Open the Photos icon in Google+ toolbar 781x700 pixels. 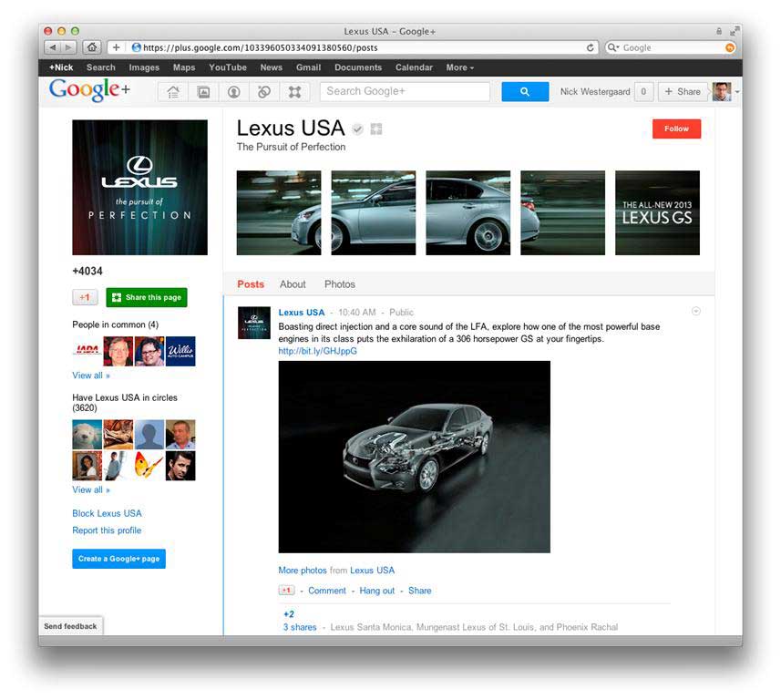click(x=204, y=92)
